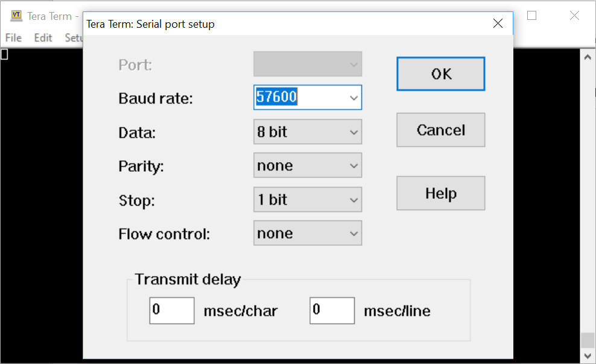Open the Parity dropdown
Viewport: 596px width, 364px height.
pyautogui.click(x=308, y=166)
